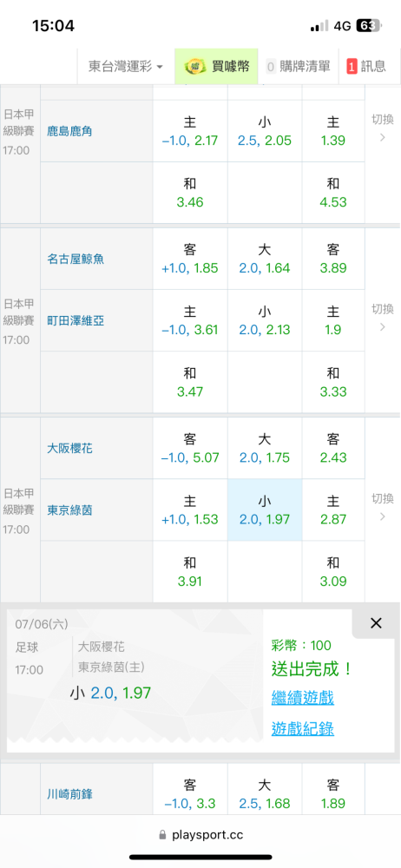The width and height of the screenshot is (401, 868).
Task: Toggle the selected 小 2.0, 1.97 bet cell
Action: [265, 510]
